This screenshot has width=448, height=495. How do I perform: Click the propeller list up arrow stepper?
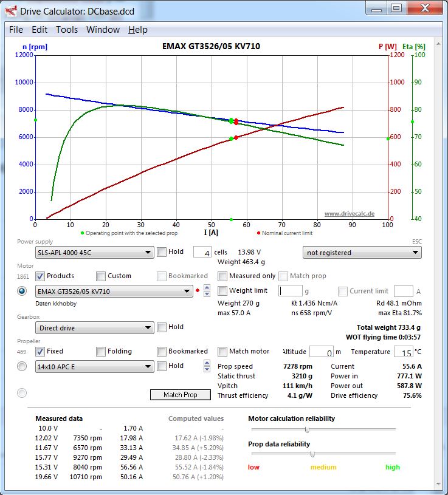tap(207, 363)
